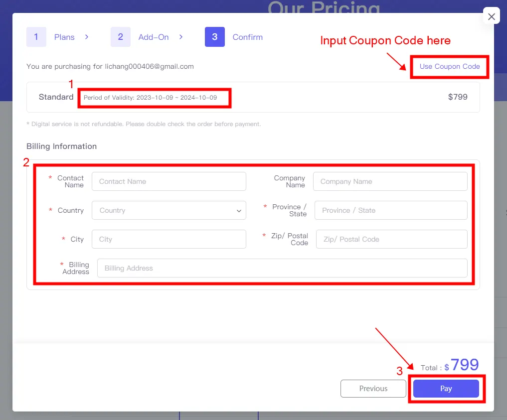The image size is (507, 420).
Task: Click the step 3 Confirm indicator
Action: pyautogui.click(x=234, y=37)
